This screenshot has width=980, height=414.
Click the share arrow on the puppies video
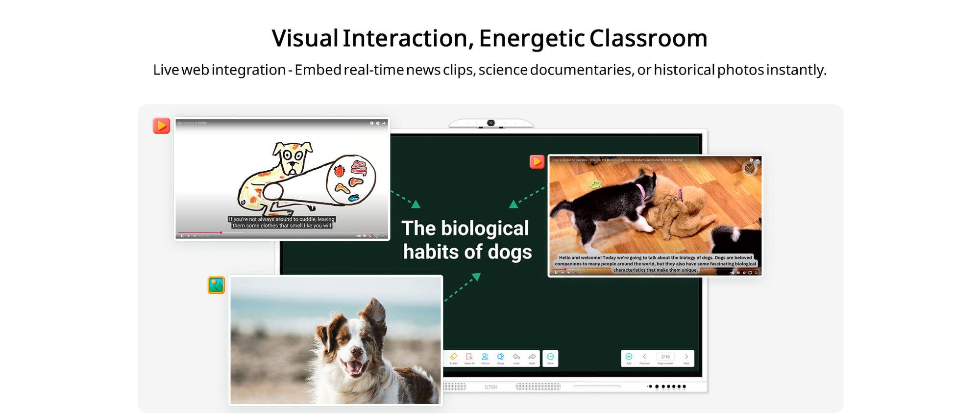[758, 160]
